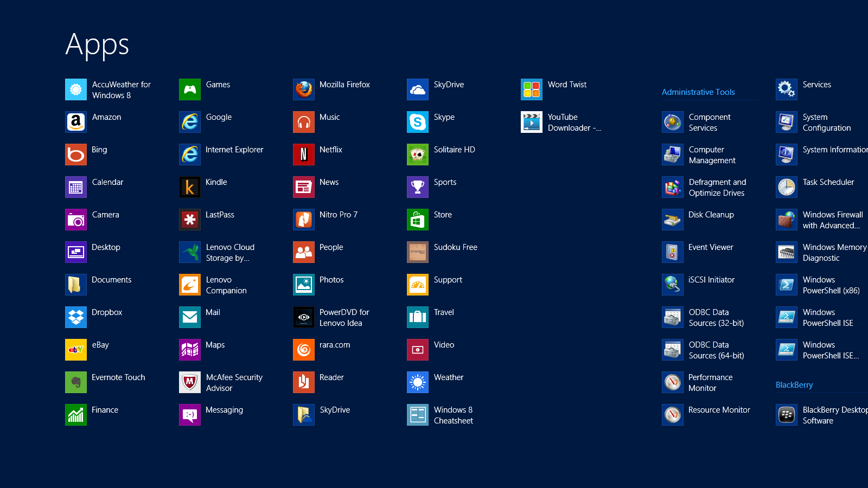The image size is (868, 488).
Task: Open the Evernote Touch elephant icon
Action: (76, 382)
